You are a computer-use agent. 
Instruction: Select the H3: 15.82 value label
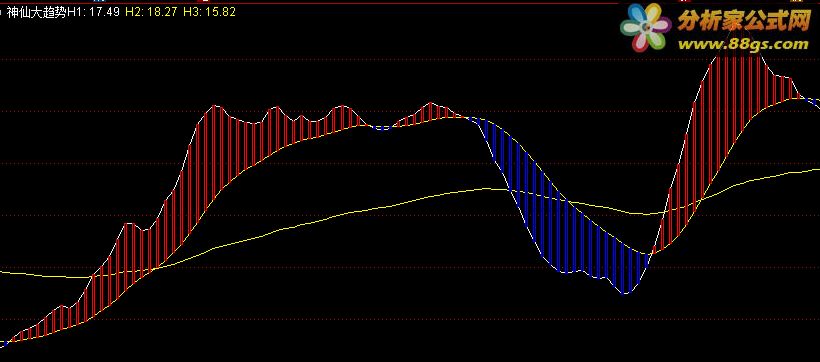pos(209,12)
